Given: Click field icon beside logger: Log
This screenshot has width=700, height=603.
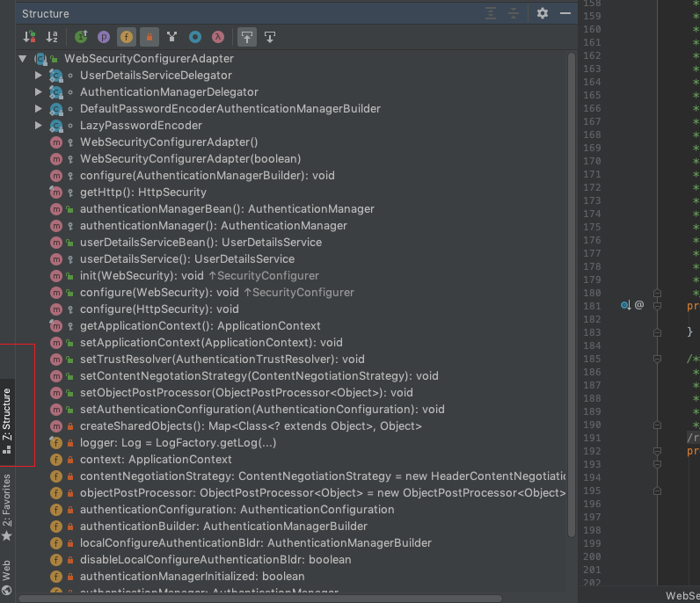Looking at the screenshot, I should (55, 443).
